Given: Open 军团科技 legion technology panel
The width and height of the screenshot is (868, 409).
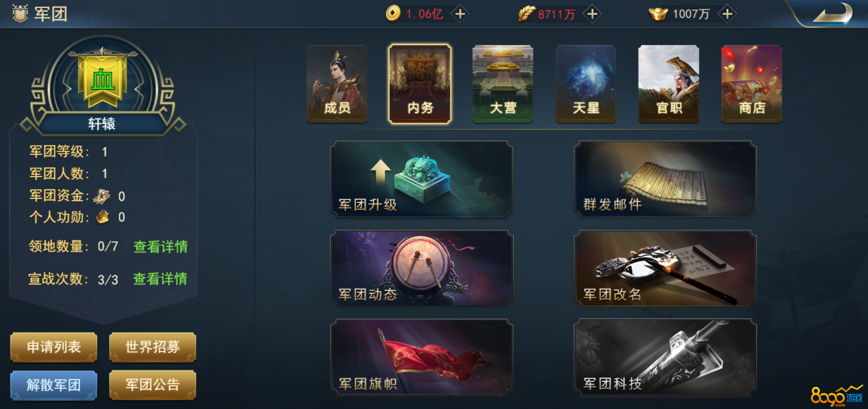Looking at the screenshot, I should pos(665,357).
